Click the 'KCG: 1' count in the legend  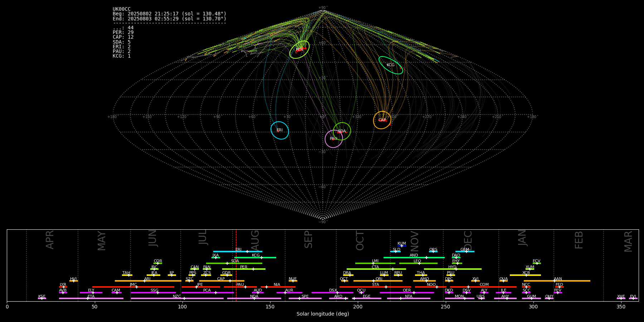coord(122,56)
